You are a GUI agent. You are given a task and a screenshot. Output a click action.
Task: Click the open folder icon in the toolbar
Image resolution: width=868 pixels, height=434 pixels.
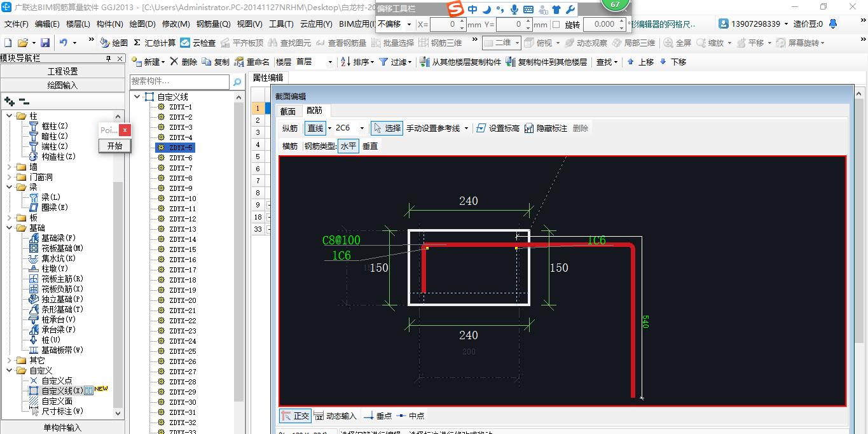22,43
